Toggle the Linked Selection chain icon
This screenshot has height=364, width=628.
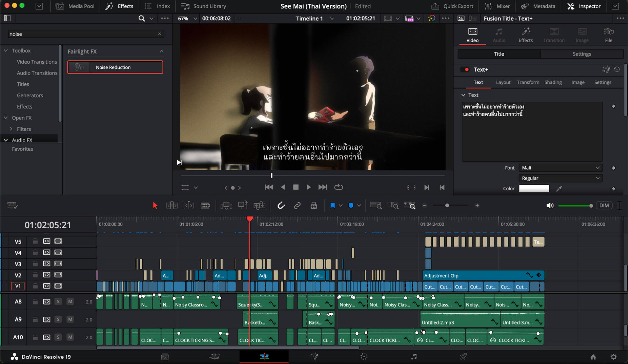click(x=297, y=205)
